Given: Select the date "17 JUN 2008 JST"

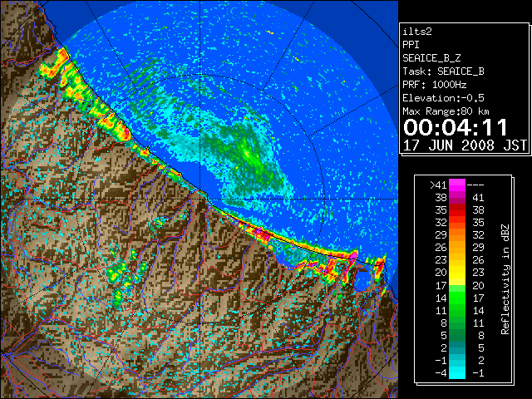Looking at the screenshot, I should click(465, 145).
